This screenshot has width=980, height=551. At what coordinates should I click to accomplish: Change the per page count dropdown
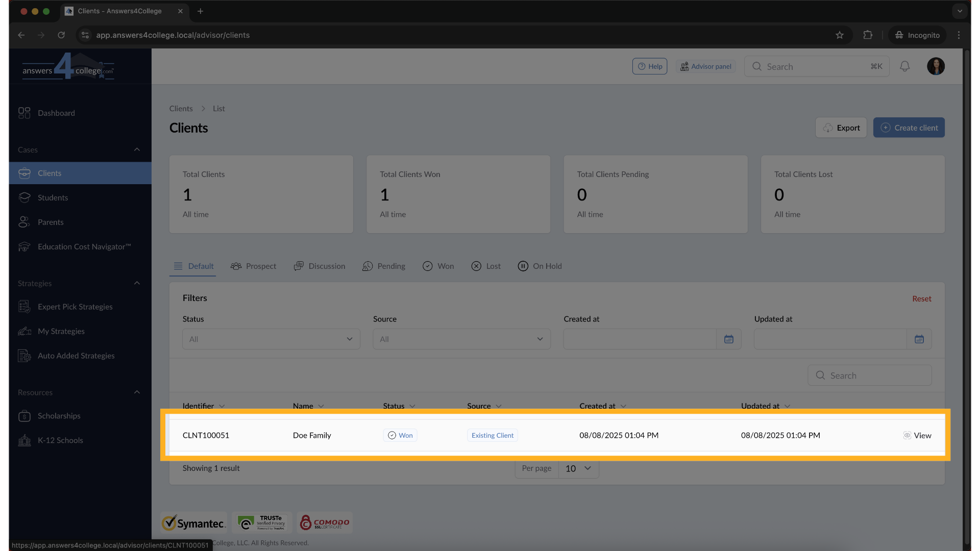tap(578, 468)
